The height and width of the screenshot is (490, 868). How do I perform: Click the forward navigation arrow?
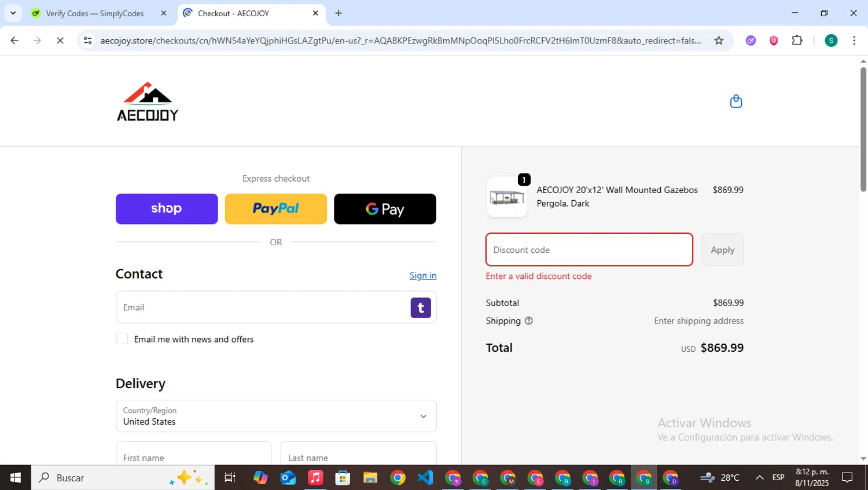pos(37,40)
